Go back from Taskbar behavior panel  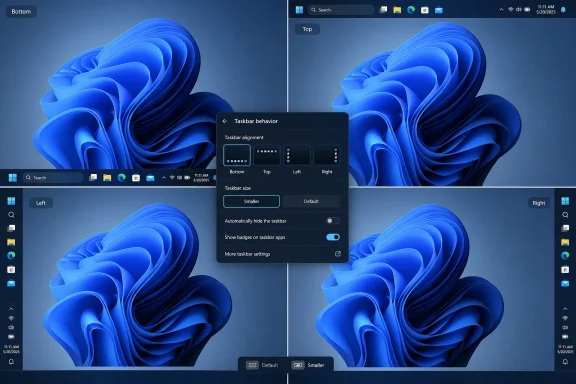pos(225,121)
